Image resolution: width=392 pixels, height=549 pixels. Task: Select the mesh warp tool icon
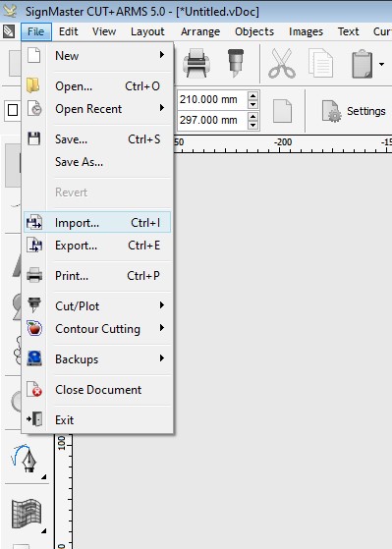(27, 514)
